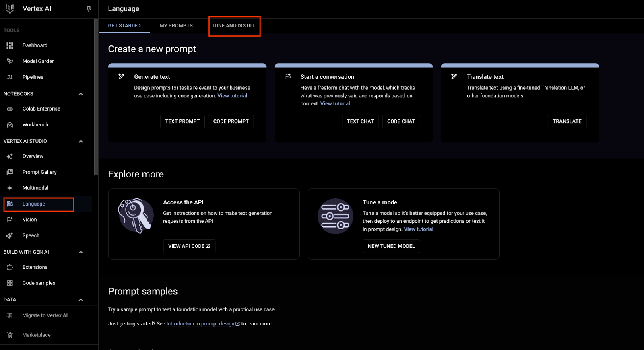The image size is (644, 350).
Task: Open the Dashboard grid icon
Action: click(x=10, y=45)
